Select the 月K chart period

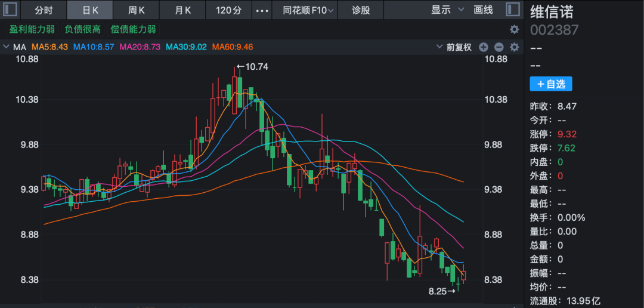(183, 10)
